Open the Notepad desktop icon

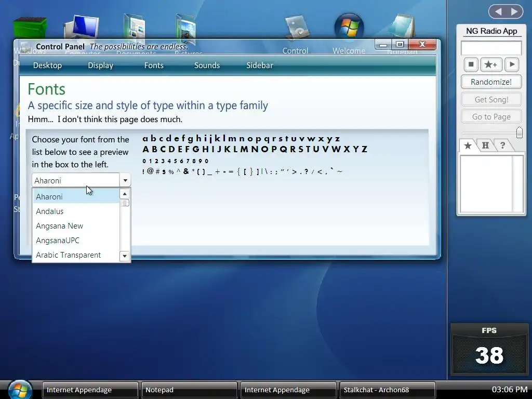click(403, 26)
